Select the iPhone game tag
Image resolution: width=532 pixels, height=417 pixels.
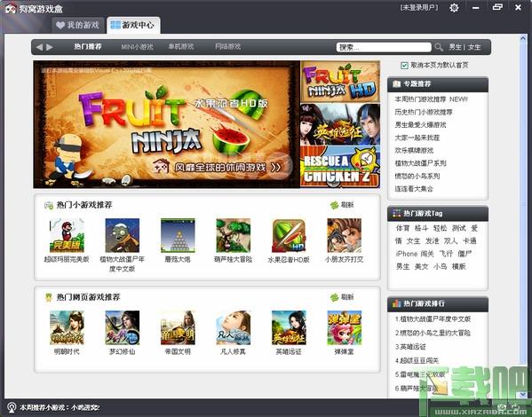coord(407,254)
